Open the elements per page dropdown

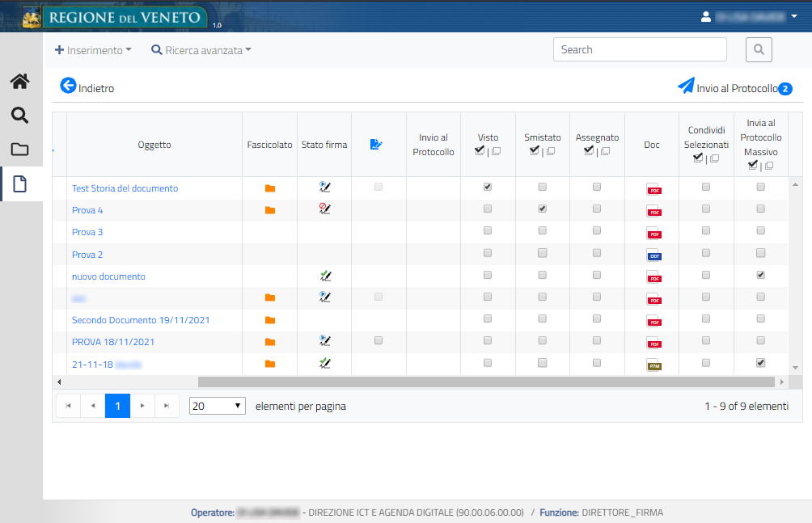point(218,406)
